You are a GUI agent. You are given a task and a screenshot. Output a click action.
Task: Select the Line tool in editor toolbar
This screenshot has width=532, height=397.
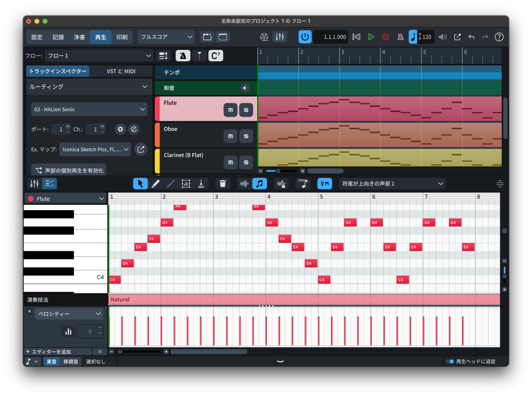(x=170, y=183)
